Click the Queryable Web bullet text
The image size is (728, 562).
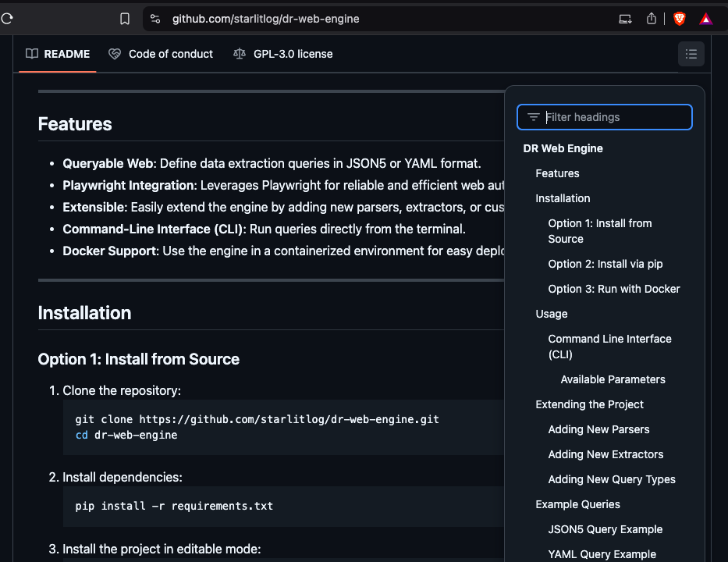tap(272, 163)
